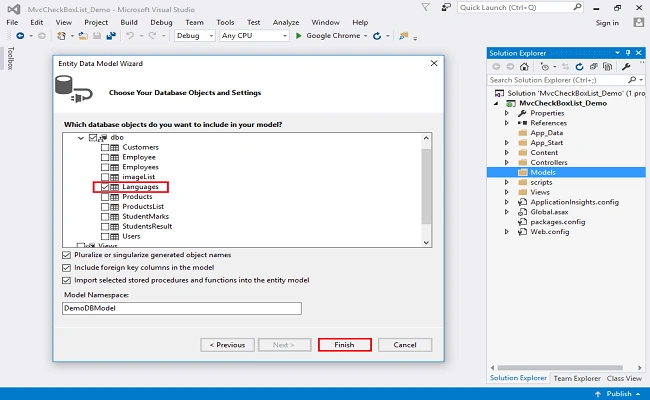Image resolution: width=650 pixels, height=400 pixels.
Task: Click the Properties wrench icon in Solution Explorer
Action: click(626, 67)
